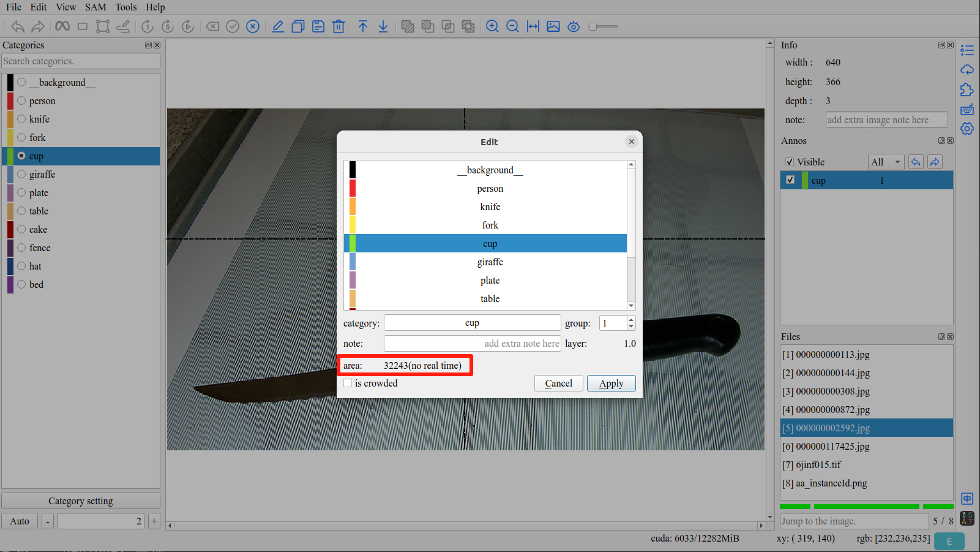Click the delete trash can icon

[x=339, y=26]
